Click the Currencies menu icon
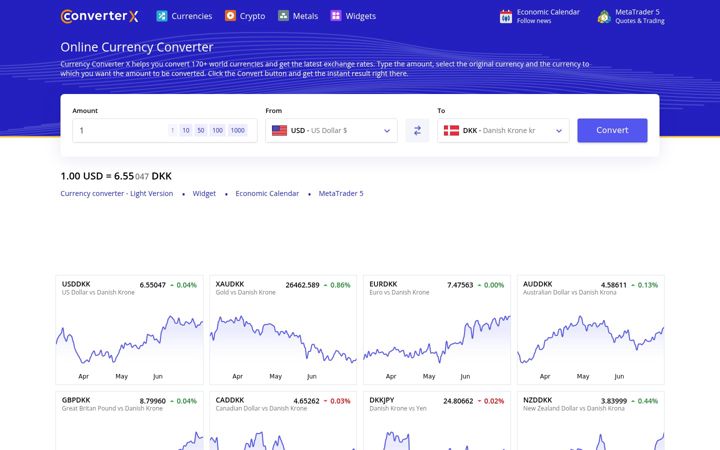The image size is (720, 450). (x=162, y=16)
